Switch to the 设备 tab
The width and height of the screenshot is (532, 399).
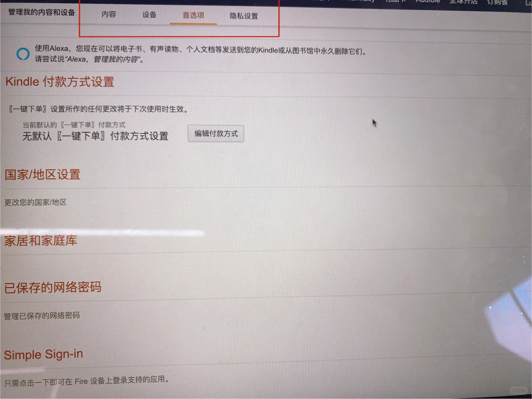[x=149, y=15]
